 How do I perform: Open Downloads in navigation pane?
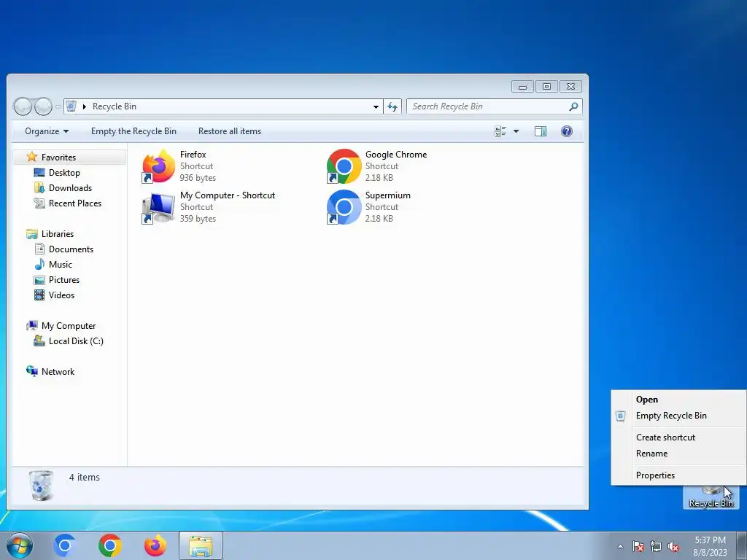point(70,188)
